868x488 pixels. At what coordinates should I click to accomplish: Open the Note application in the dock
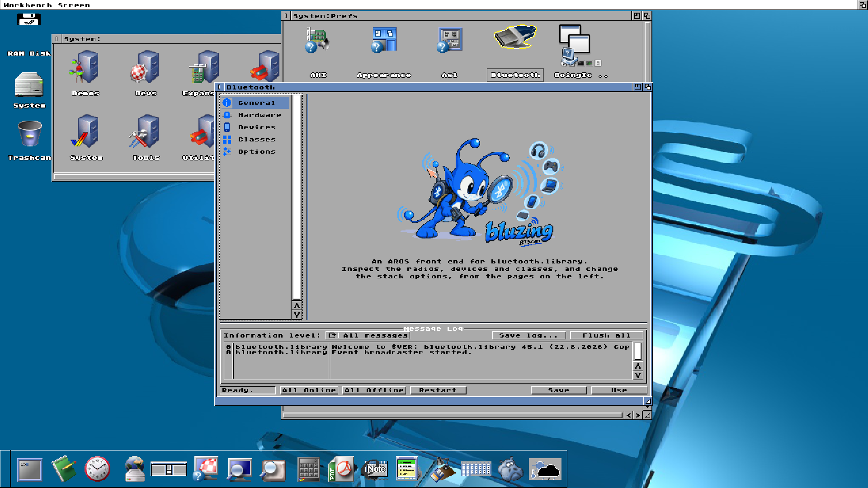[375, 470]
